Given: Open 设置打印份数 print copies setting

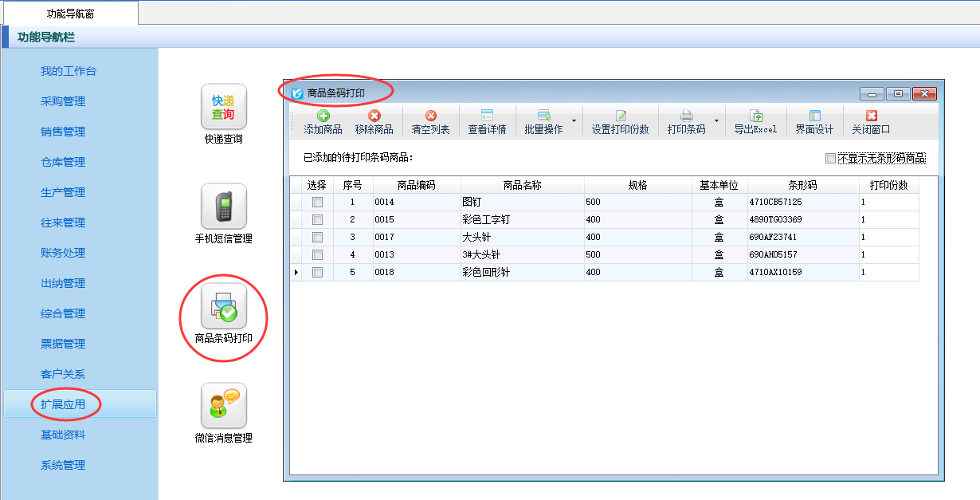Looking at the screenshot, I should 620,116.
